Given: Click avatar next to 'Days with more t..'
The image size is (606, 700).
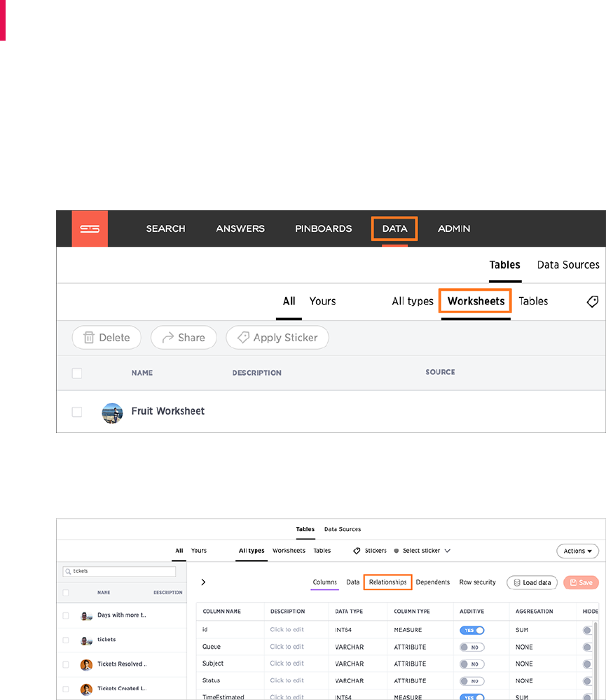Looking at the screenshot, I should [86, 616].
